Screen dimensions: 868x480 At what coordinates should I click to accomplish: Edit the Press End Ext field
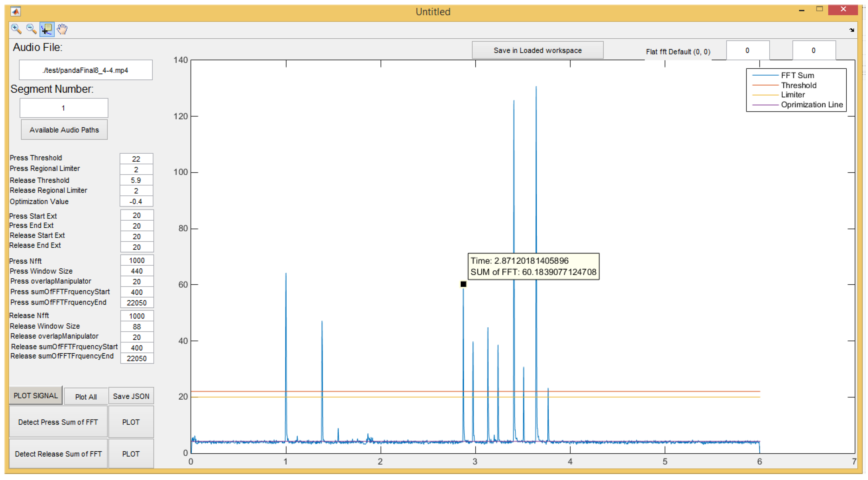tap(137, 226)
